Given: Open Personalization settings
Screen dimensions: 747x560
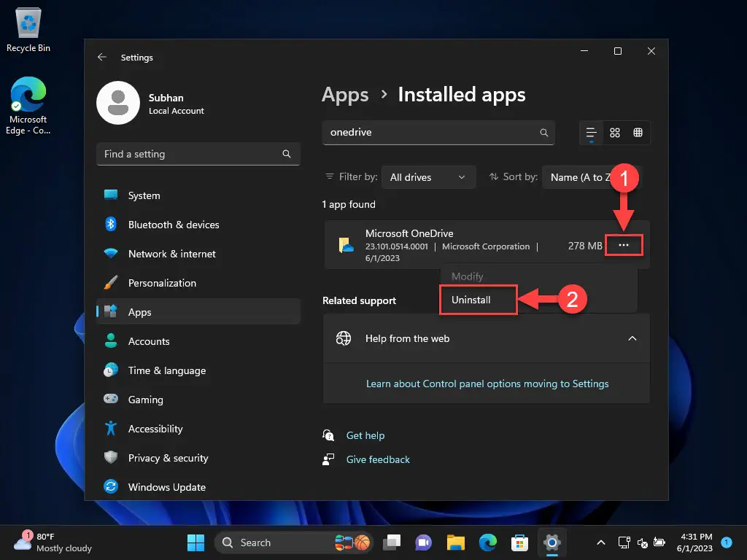Looking at the screenshot, I should (198, 283).
